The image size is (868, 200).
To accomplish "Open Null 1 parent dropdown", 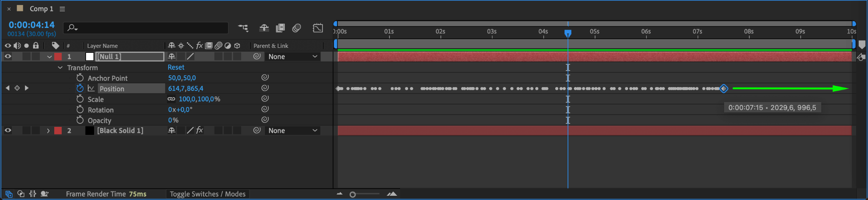I will click(292, 56).
